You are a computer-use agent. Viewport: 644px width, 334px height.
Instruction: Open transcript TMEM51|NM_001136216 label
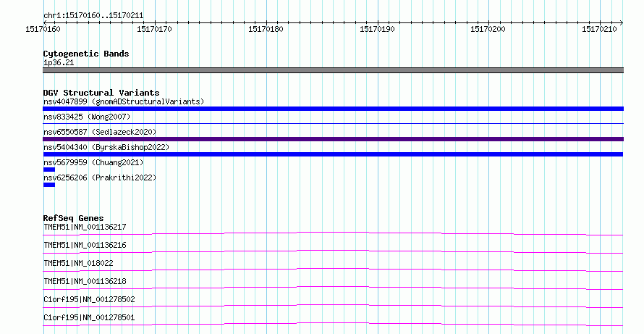coord(85,245)
